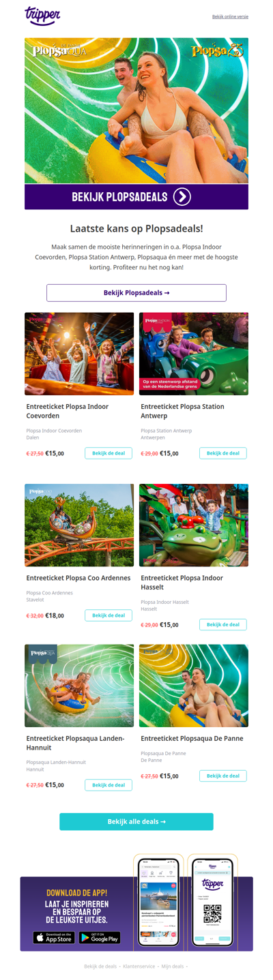The image size is (273, 980).
Task: Open the Plopsa Station Antwerp image
Action: (x=194, y=354)
